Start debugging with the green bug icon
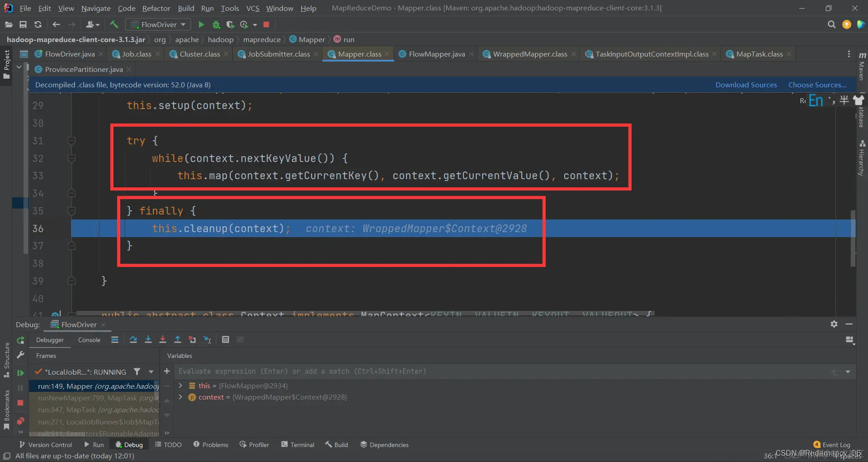The image size is (868, 462). point(216,24)
